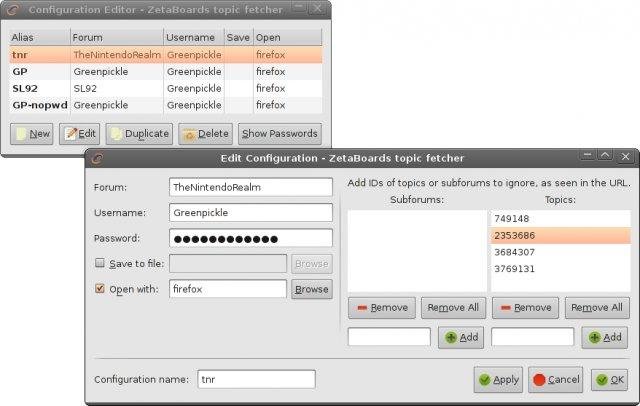
Task: Select topic ID 2353686
Action: tap(561, 235)
